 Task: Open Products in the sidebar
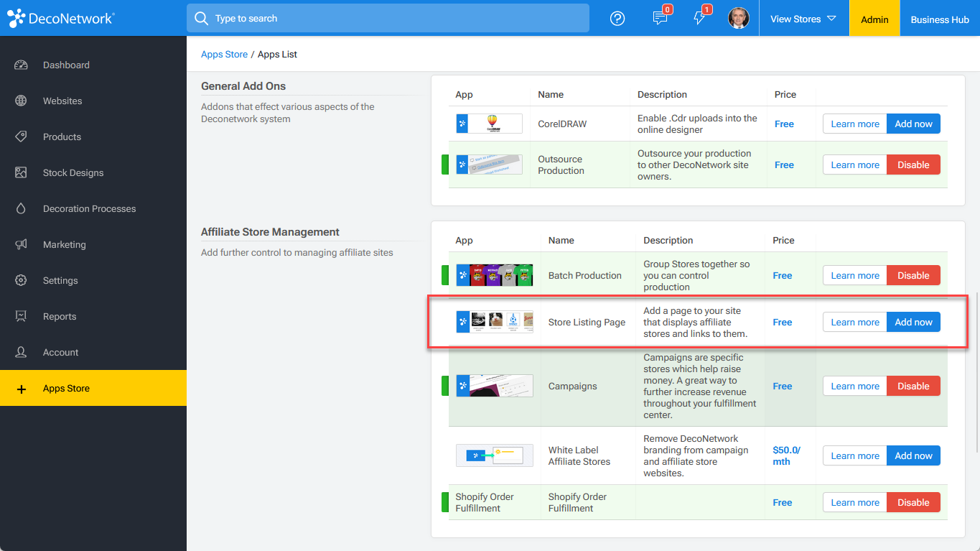pyautogui.click(x=93, y=136)
